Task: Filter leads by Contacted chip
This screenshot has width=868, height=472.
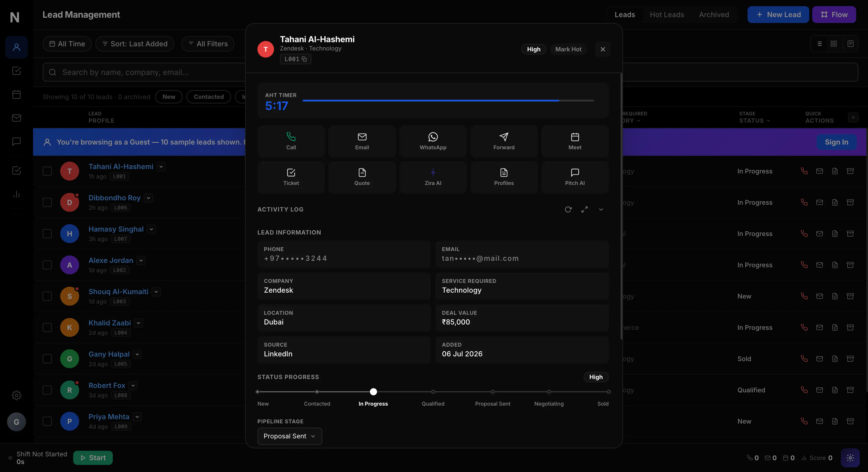Action: pyautogui.click(x=208, y=97)
